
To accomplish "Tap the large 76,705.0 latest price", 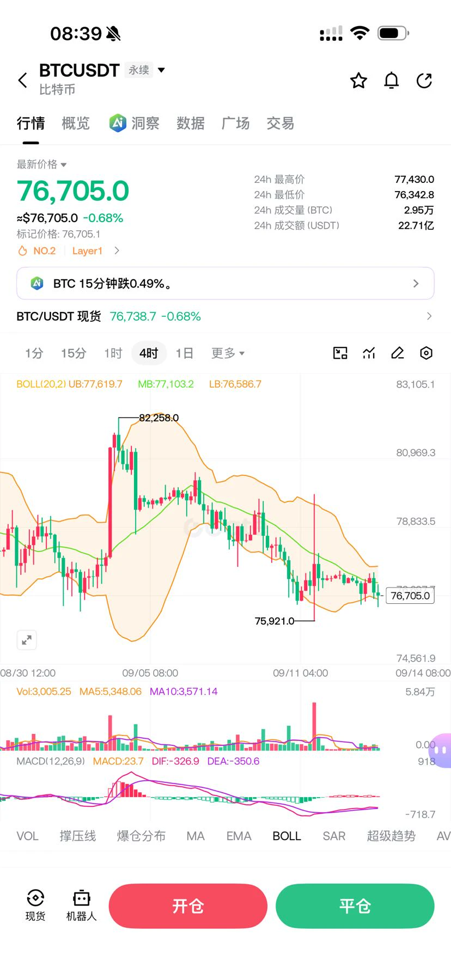I will [73, 191].
